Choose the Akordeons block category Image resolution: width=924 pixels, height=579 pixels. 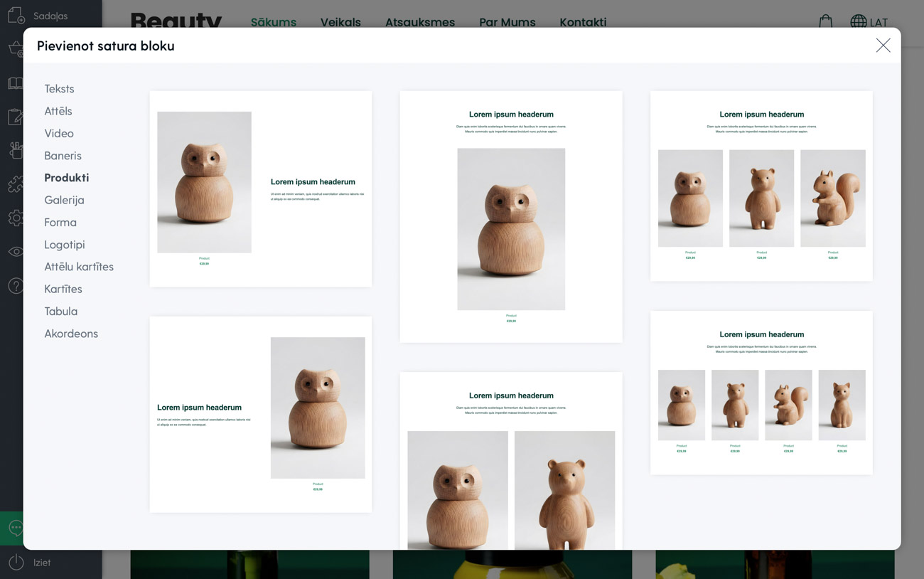[x=71, y=334]
